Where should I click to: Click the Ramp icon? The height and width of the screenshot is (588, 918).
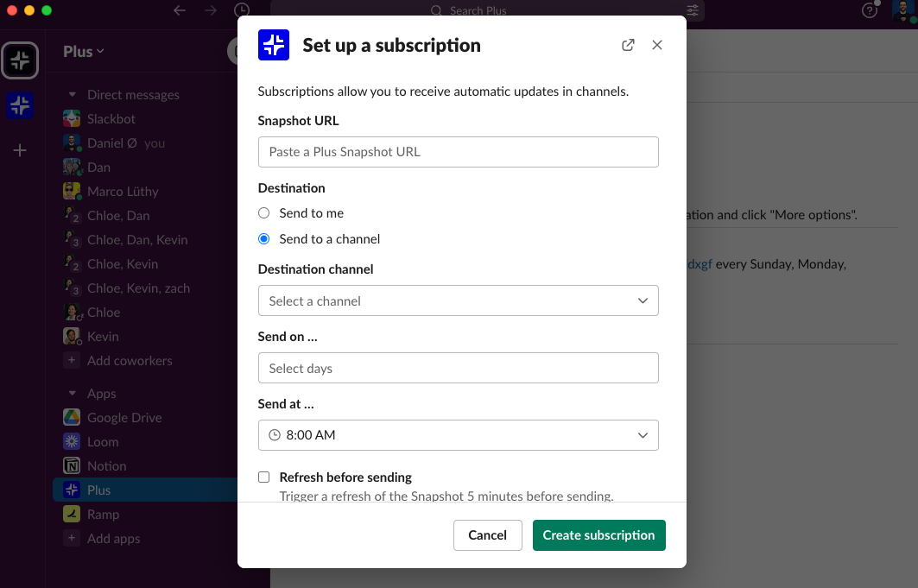[72, 515]
